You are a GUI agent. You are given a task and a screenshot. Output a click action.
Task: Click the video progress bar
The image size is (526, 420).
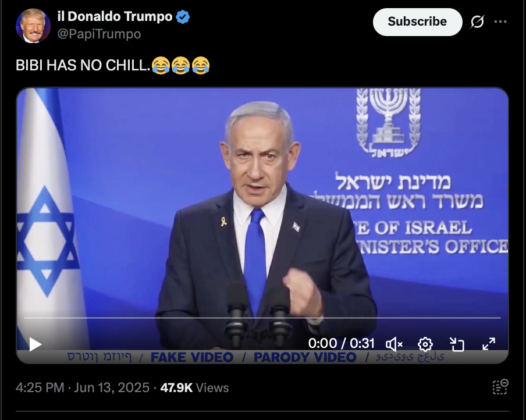[x=262, y=318]
